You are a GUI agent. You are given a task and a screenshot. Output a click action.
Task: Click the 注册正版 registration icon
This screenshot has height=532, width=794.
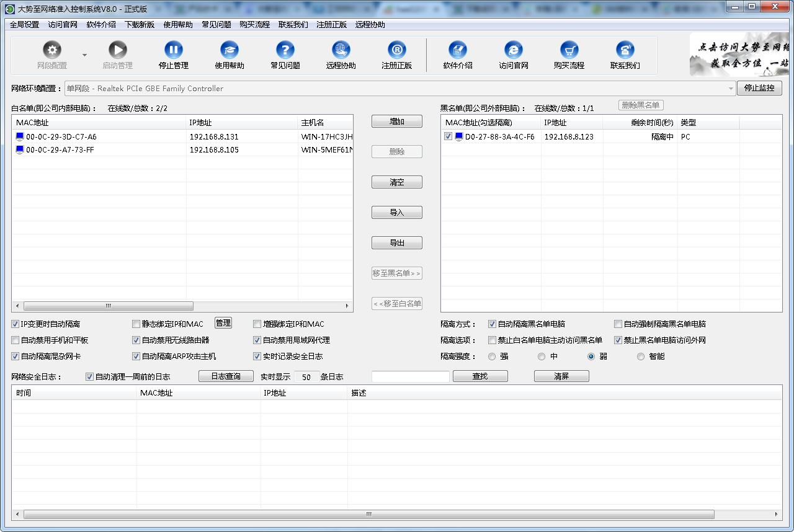[397, 51]
